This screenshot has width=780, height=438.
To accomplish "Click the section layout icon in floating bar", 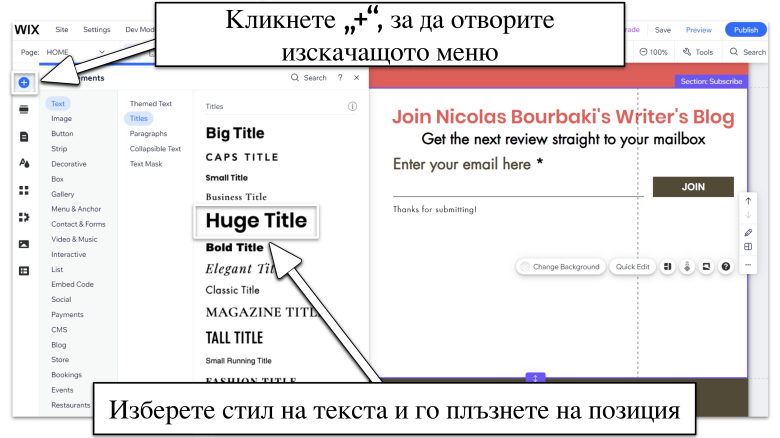I will [x=668, y=267].
